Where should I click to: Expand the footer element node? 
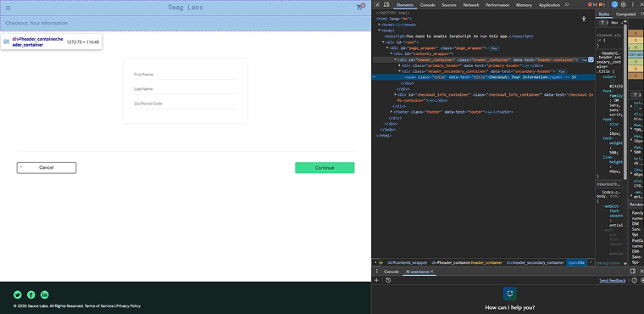point(391,112)
